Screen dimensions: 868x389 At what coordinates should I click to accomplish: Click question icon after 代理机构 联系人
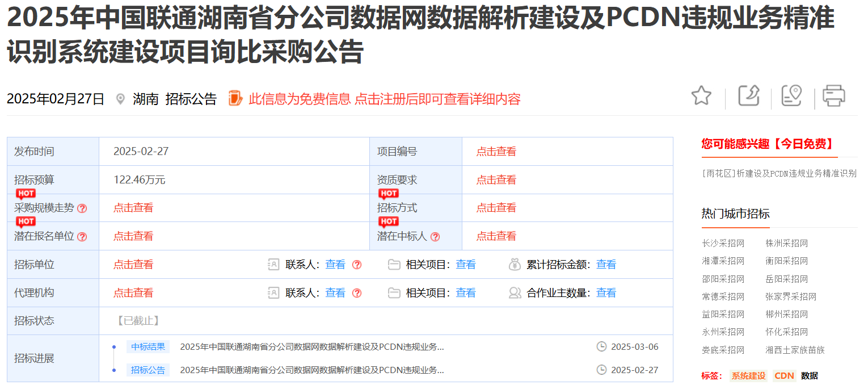click(x=357, y=293)
